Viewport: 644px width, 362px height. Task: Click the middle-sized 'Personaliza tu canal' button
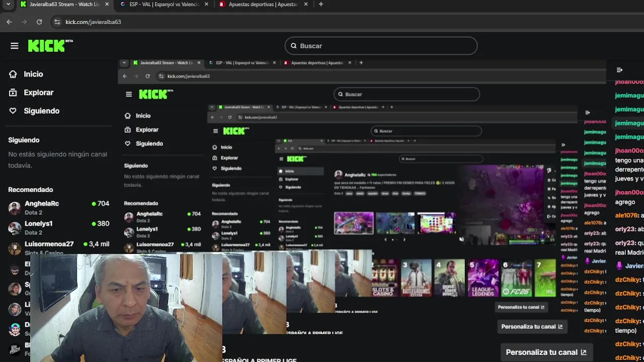532,326
